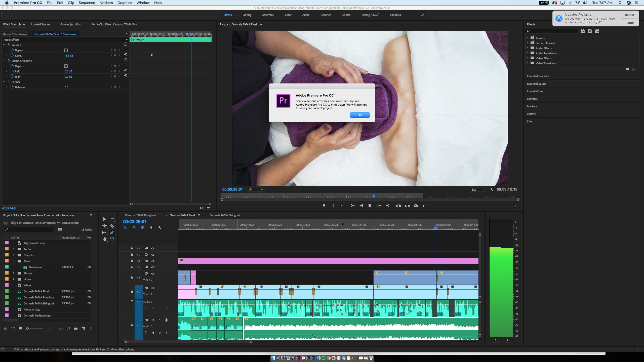
Task: Select the Pen tool in timeline toolbar
Action: point(112,233)
